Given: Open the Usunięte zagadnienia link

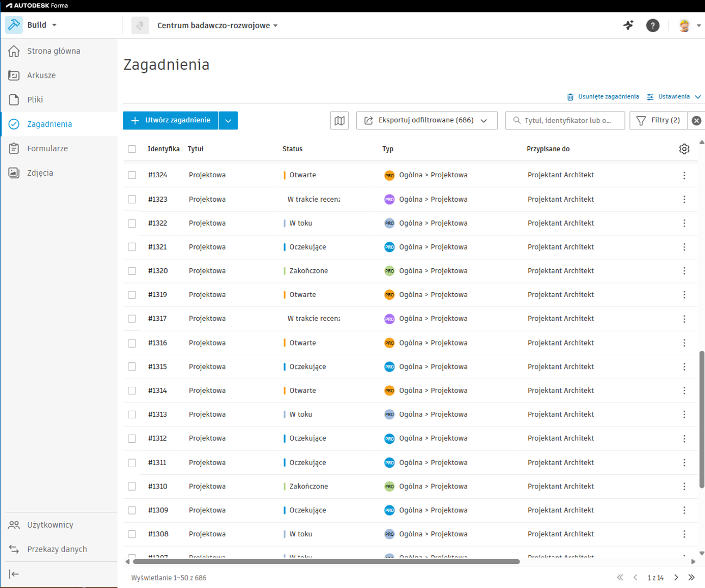Looking at the screenshot, I should pos(603,97).
